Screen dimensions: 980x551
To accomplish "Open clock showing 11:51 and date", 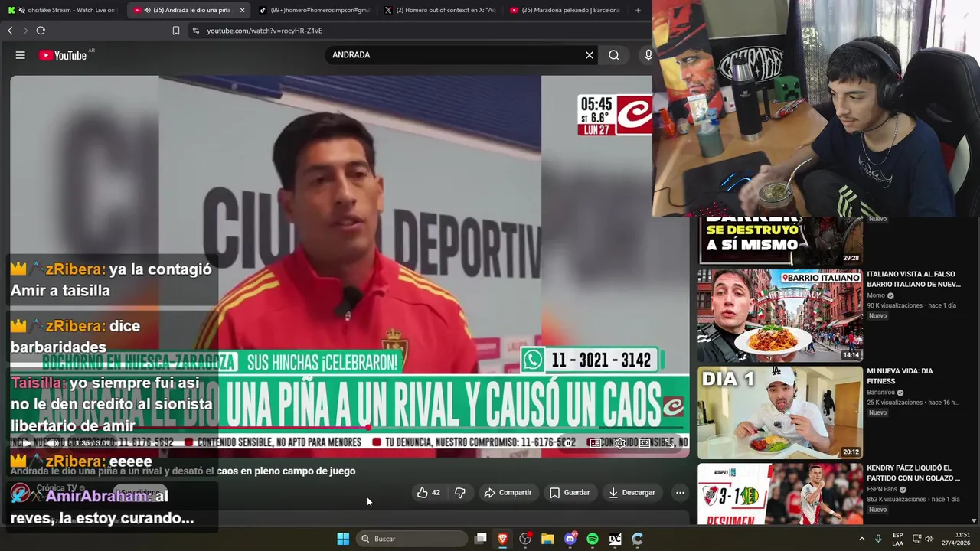I will pyautogui.click(x=956, y=539).
